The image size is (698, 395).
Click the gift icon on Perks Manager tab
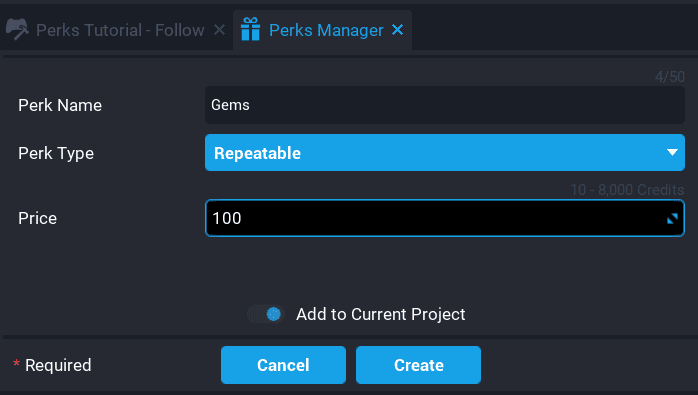pos(250,29)
